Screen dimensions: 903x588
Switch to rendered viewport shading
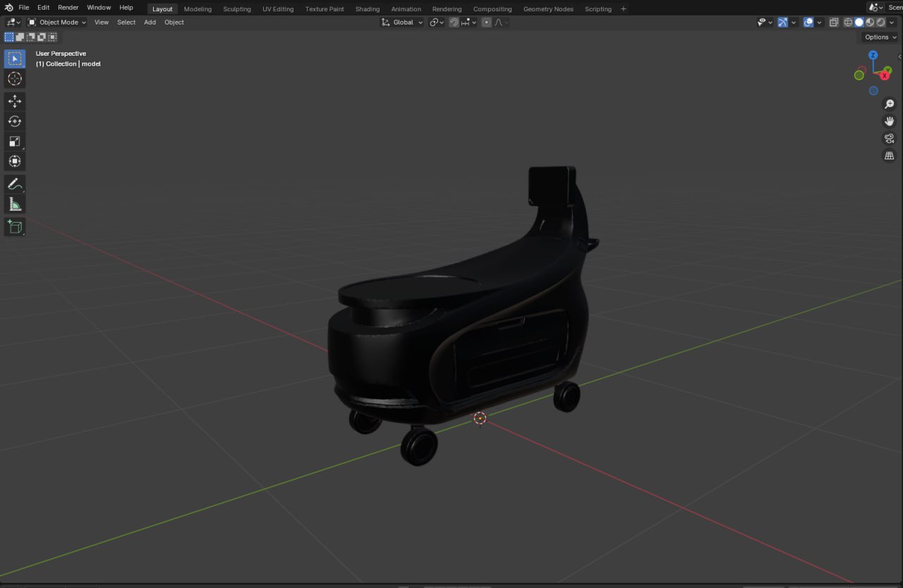coord(880,22)
